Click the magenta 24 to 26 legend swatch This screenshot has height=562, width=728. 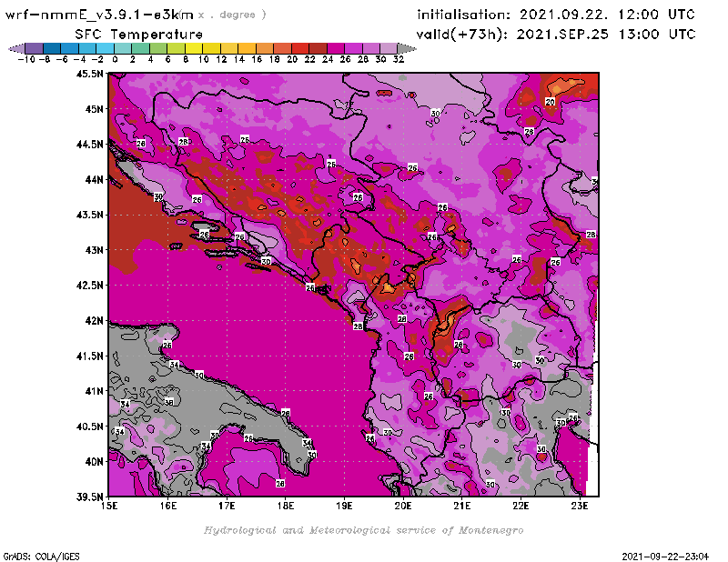tap(335, 48)
